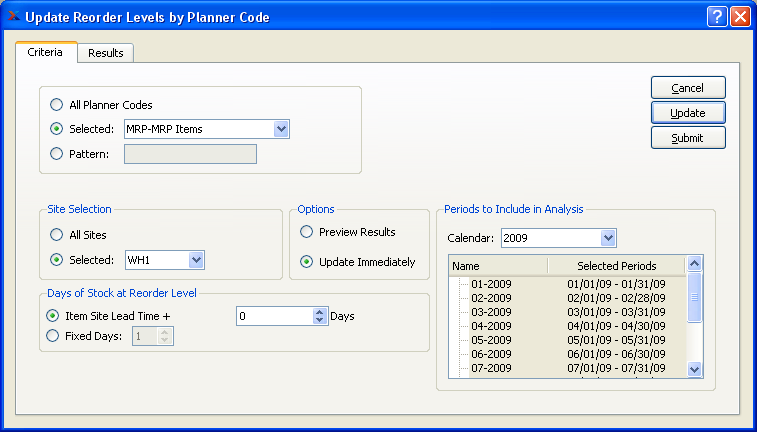Click the Selected Periods column header

pyautogui.click(x=617, y=266)
